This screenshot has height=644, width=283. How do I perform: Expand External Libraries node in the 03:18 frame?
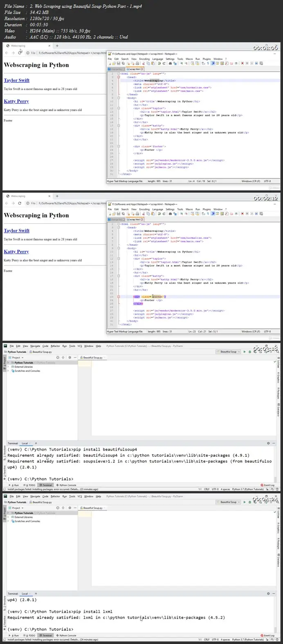pyautogui.click(x=8, y=367)
